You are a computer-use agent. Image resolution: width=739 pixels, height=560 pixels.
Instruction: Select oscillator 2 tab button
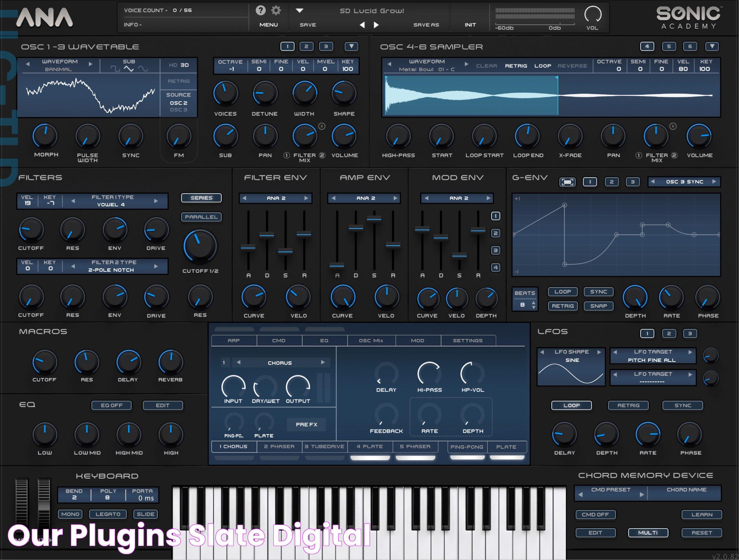306,46
